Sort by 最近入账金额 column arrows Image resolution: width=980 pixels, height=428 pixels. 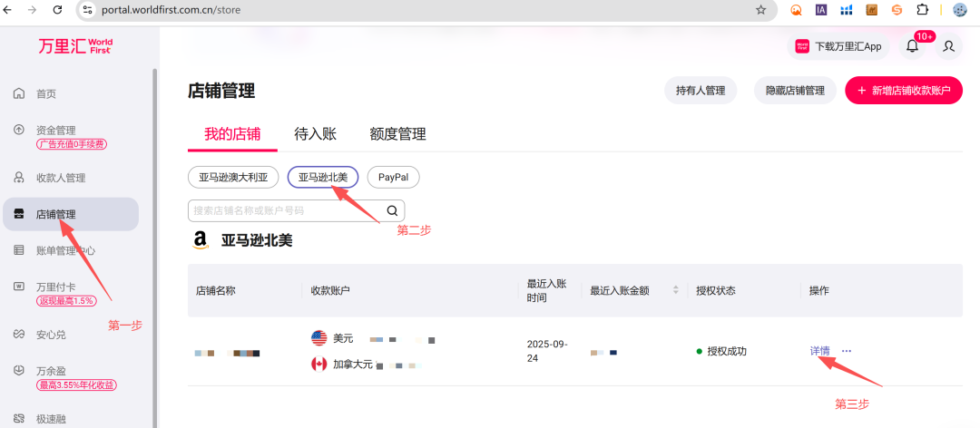[675, 290]
